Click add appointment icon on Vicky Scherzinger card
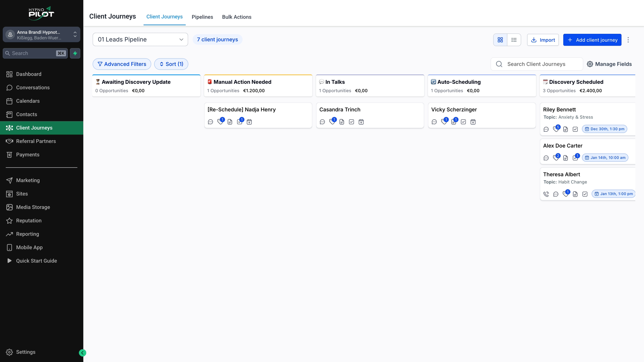 click(x=473, y=122)
